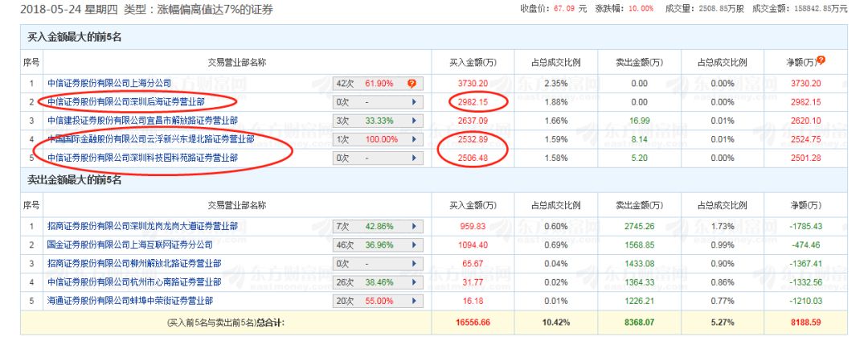Click the 42次 61.90% stats box
Screen dimensions: 868x337
(378, 84)
